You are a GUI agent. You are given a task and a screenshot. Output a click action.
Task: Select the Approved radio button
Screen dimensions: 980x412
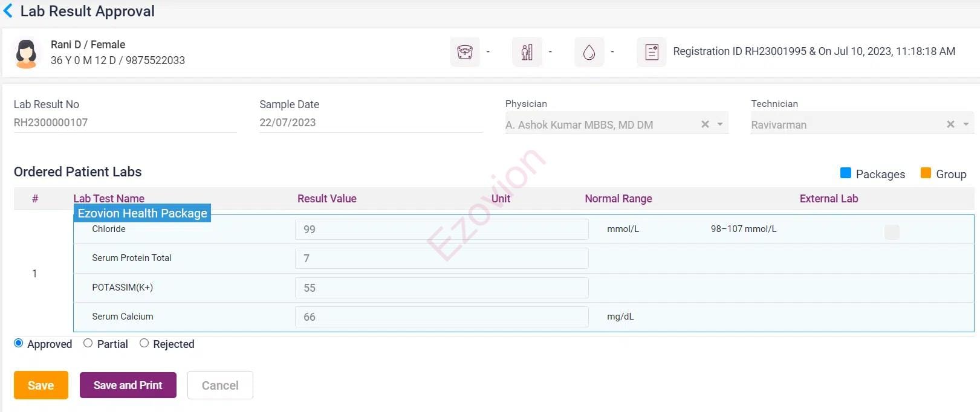coord(19,343)
